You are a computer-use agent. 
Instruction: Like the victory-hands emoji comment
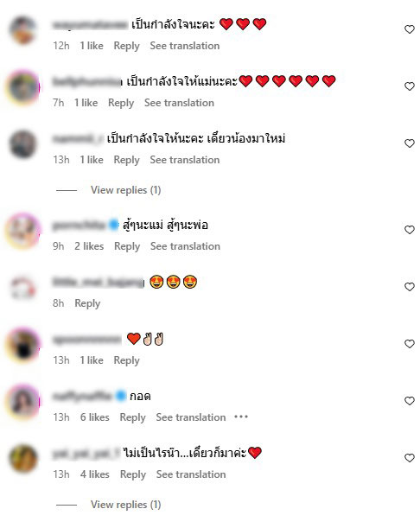(x=410, y=344)
